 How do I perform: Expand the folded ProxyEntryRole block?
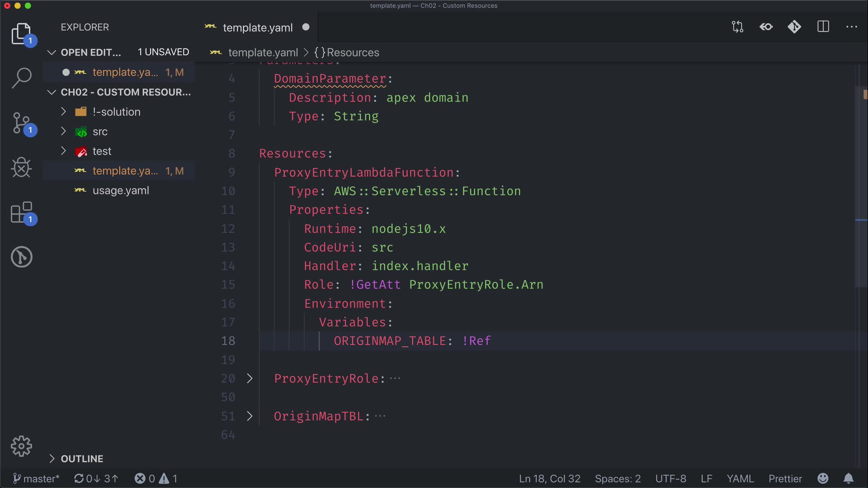[x=250, y=379]
